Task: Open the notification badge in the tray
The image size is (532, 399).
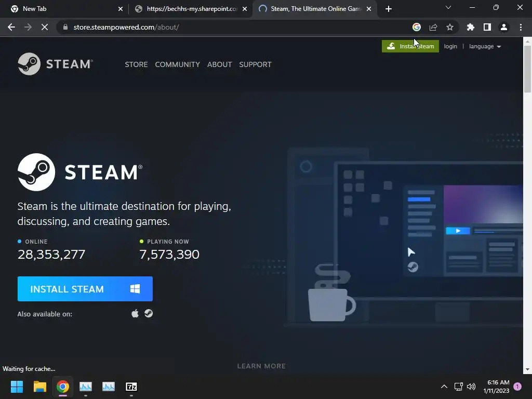Action: (x=517, y=387)
